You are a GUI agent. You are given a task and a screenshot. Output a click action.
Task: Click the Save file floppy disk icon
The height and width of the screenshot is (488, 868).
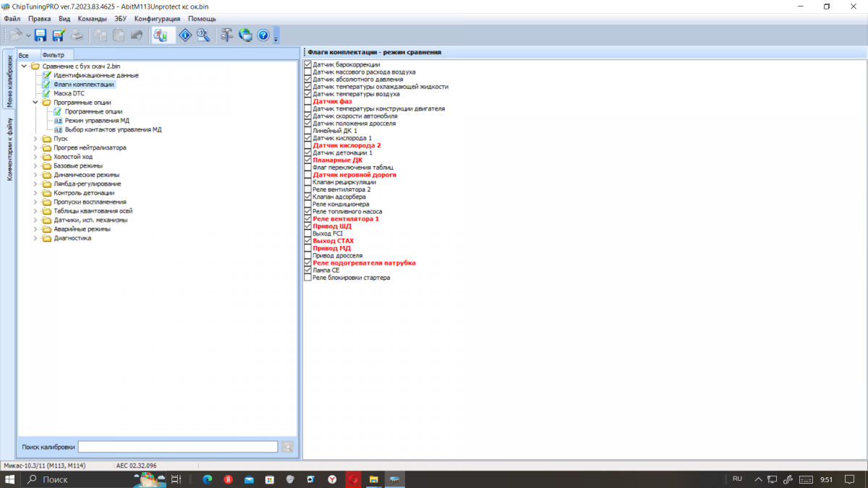coord(41,35)
